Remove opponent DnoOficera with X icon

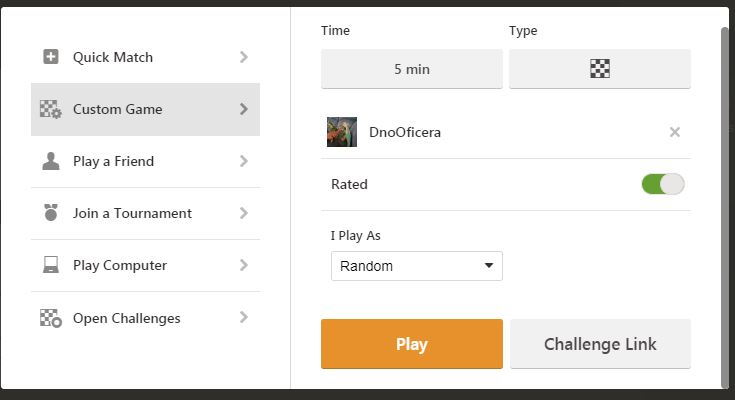(x=675, y=132)
